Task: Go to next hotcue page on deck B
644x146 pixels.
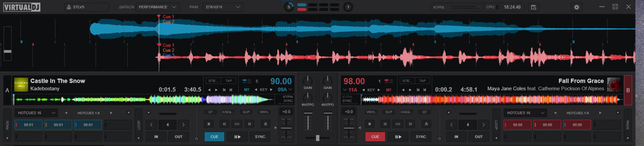Action: pyautogui.click(x=600, y=113)
